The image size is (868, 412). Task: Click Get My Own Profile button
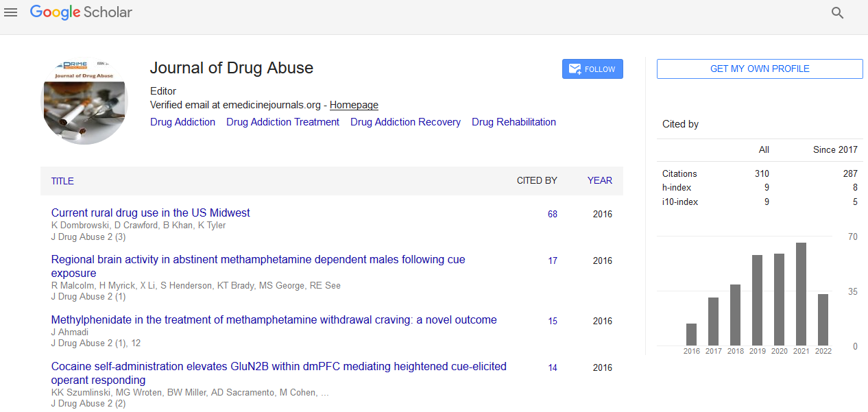pyautogui.click(x=759, y=69)
